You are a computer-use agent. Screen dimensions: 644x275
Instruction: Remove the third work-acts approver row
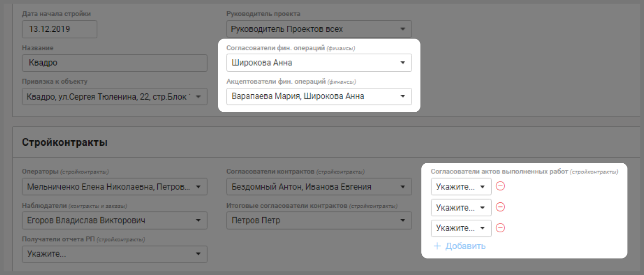pos(500,228)
